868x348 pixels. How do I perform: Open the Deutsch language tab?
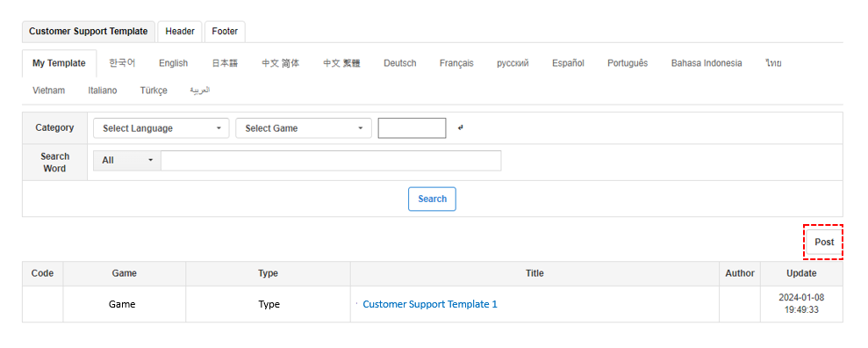point(399,63)
